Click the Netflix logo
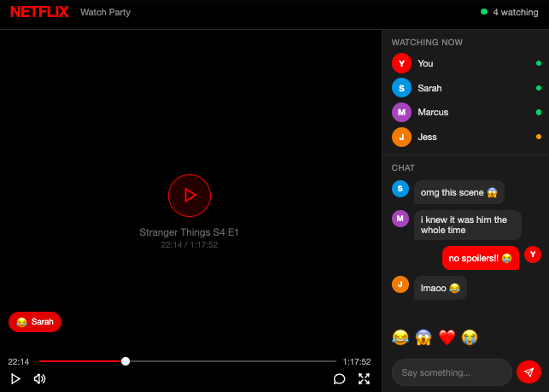549x392 pixels. pyautogui.click(x=39, y=12)
